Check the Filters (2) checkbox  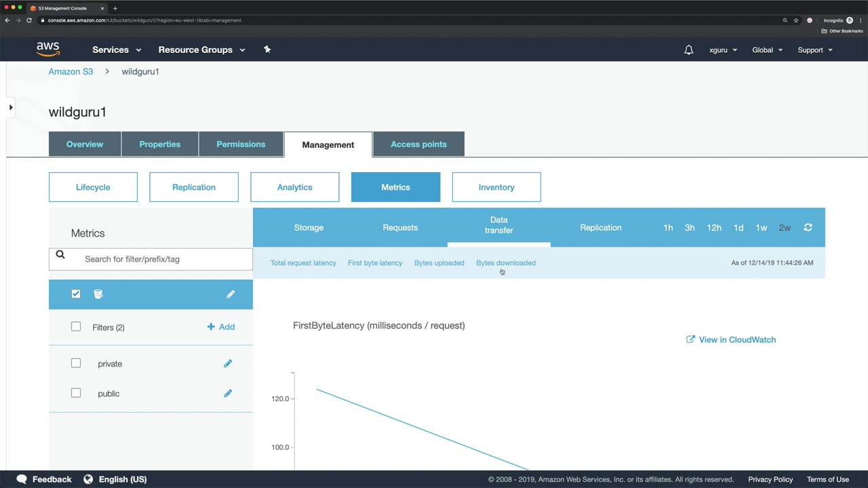coord(76,327)
